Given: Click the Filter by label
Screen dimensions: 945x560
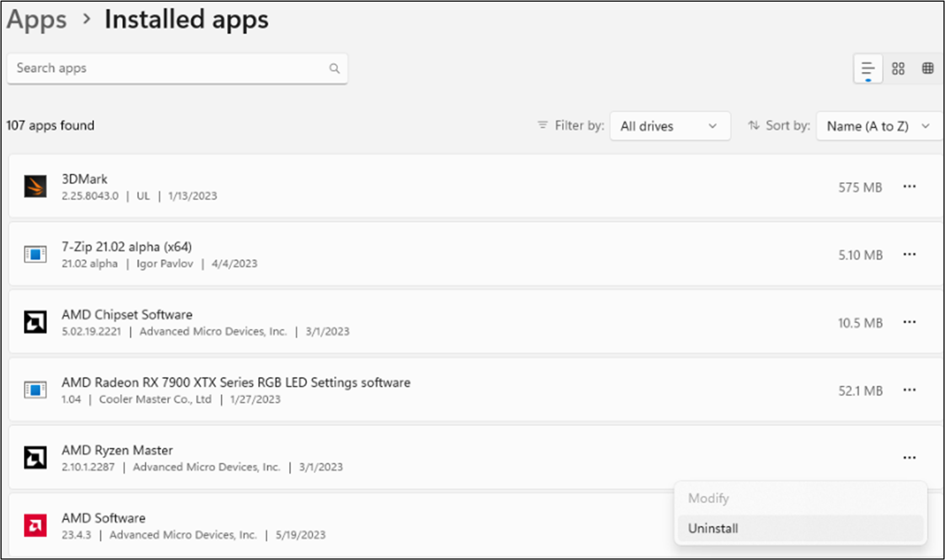Looking at the screenshot, I should click(579, 126).
